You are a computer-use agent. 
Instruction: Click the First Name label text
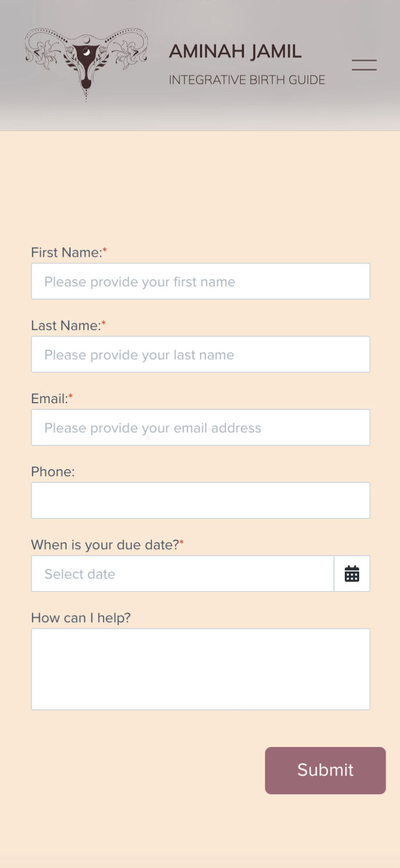click(66, 253)
